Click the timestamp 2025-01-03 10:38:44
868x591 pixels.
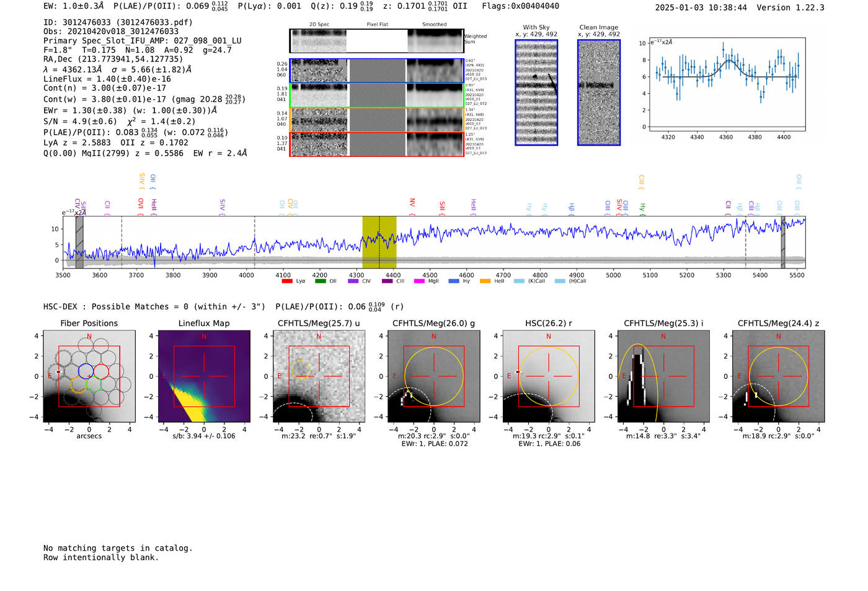(x=701, y=7)
